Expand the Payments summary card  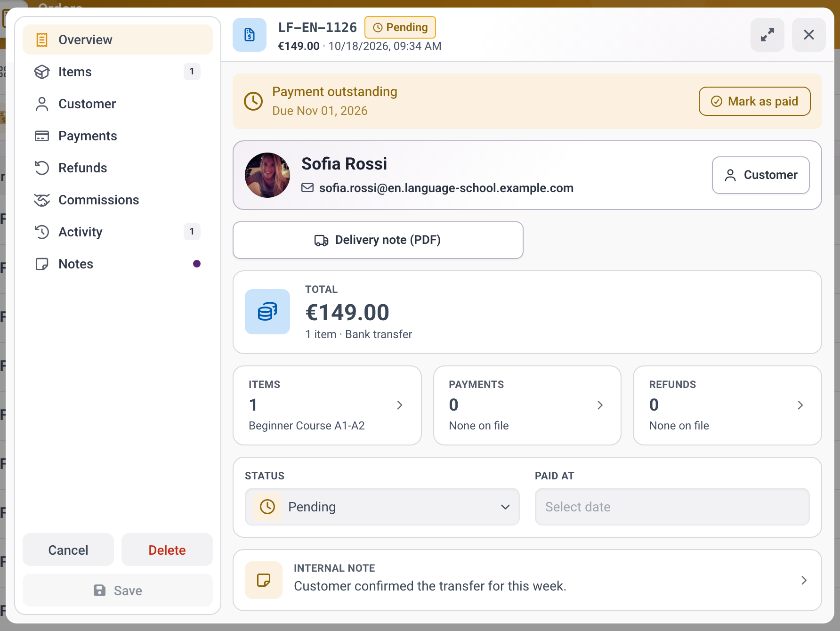527,405
